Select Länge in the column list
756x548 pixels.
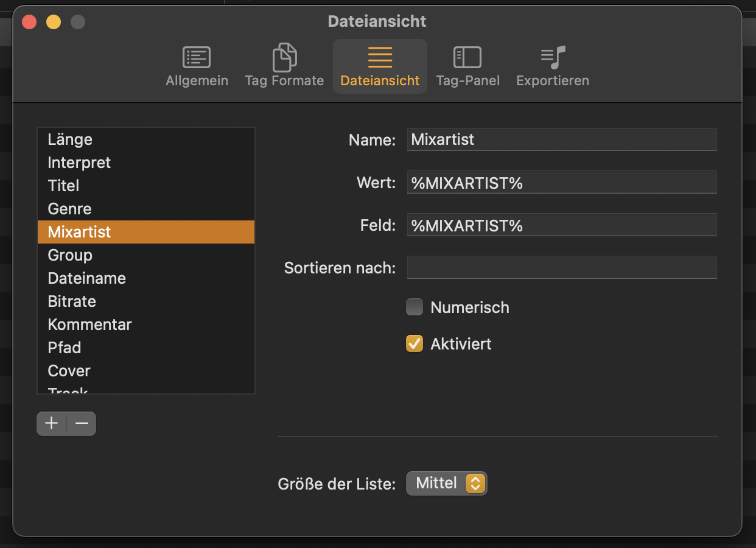tap(70, 139)
